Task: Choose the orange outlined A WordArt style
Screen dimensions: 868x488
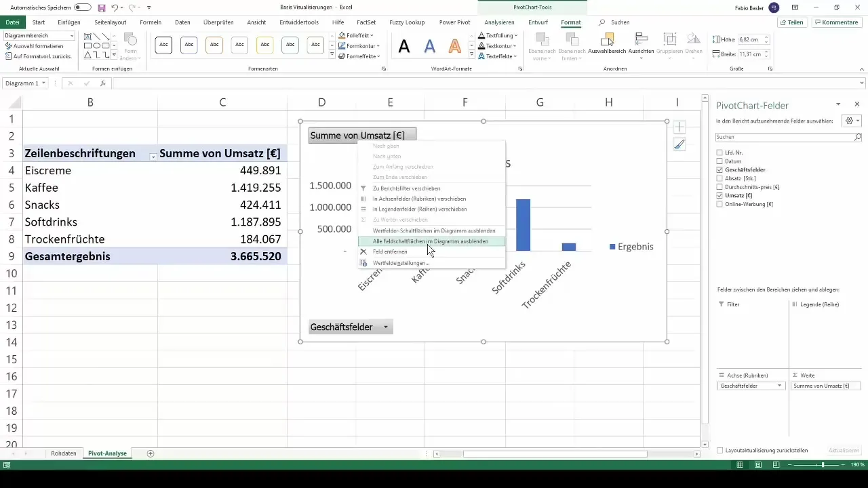Action: coord(455,46)
